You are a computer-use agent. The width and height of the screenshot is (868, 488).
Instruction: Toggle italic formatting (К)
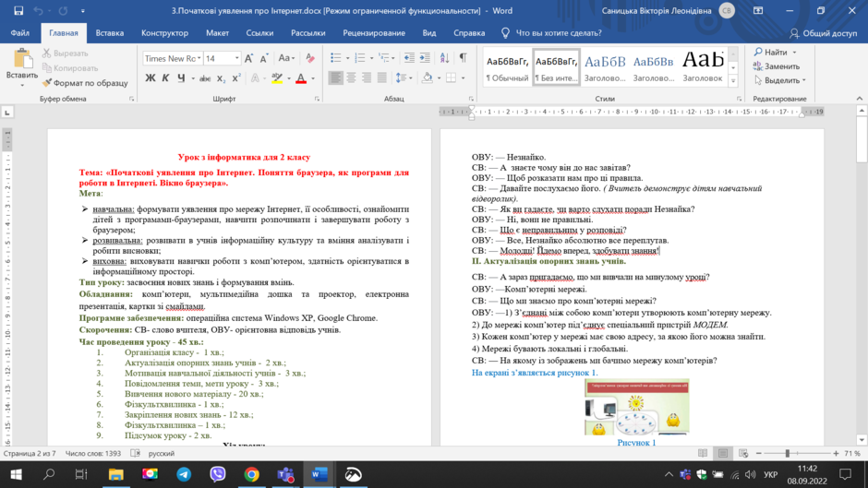[165, 78]
